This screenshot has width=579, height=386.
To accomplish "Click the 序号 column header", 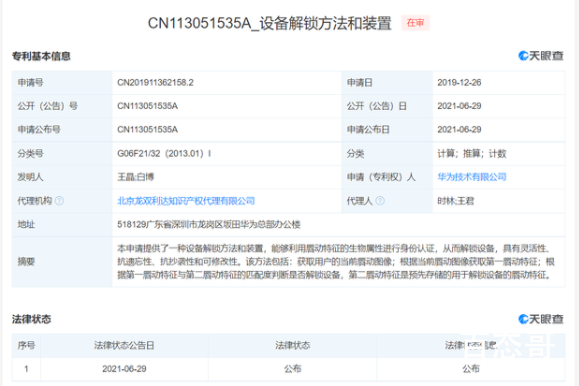I will pos(26,345).
